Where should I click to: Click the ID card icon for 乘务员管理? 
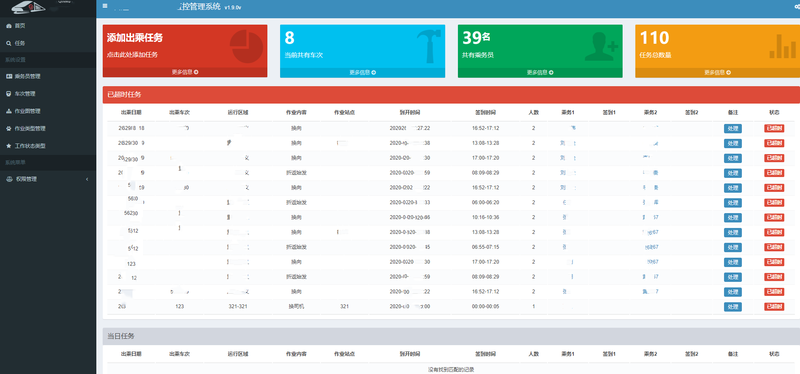coord(9,77)
